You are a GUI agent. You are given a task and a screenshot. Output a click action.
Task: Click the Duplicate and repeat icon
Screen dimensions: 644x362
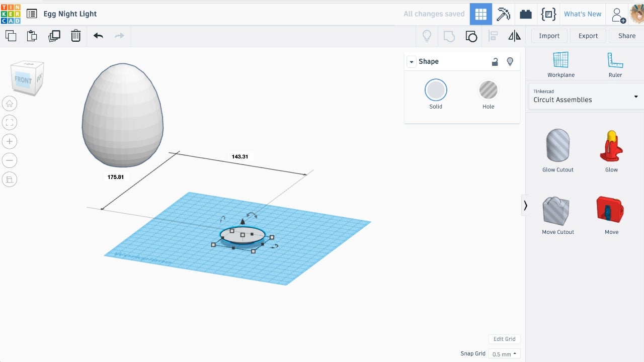54,36
